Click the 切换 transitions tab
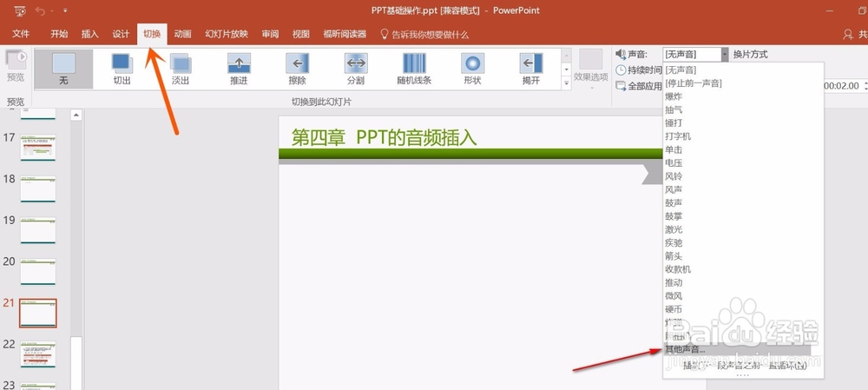This screenshot has width=868, height=390. click(152, 34)
